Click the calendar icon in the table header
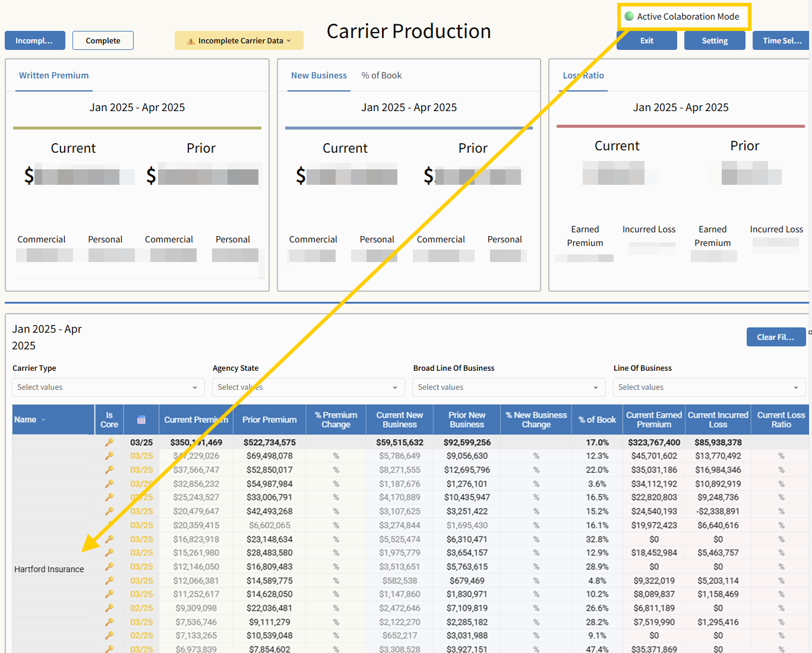 pyautogui.click(x=141, y=419)
